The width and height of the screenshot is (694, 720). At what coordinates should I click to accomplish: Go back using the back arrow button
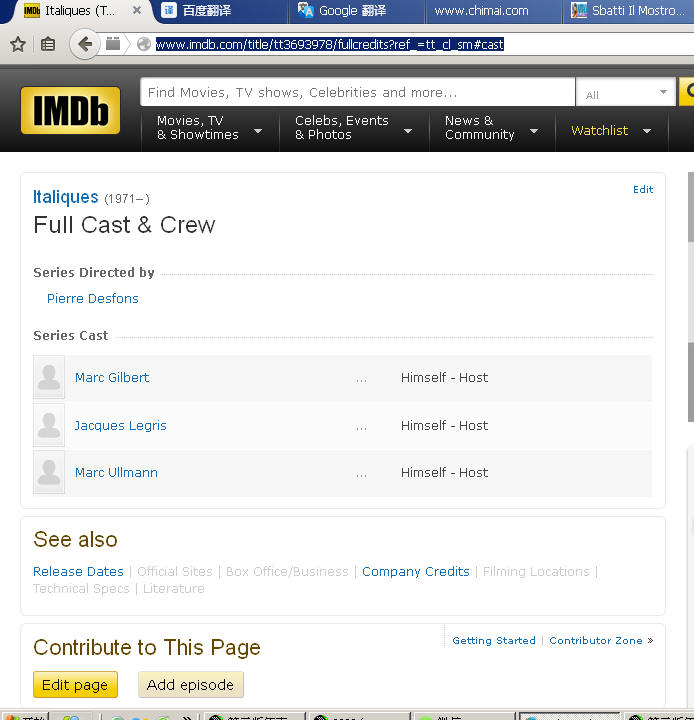point(85,45)
